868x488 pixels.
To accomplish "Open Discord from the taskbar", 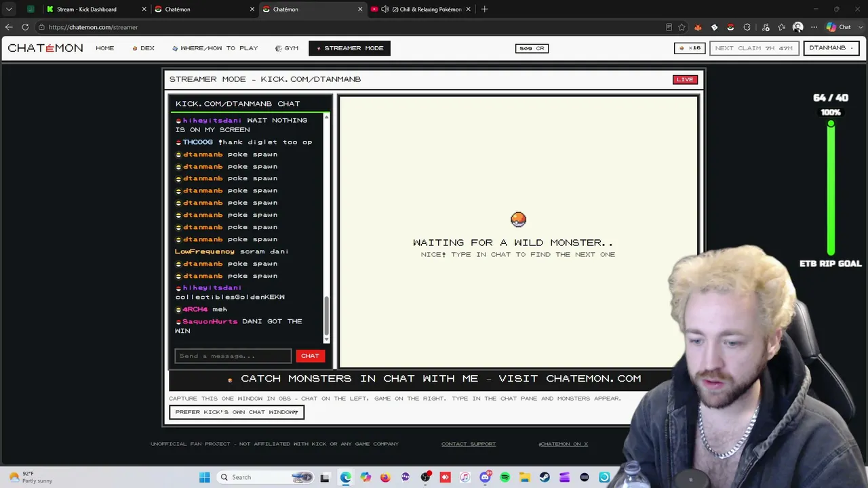I will coord(485,477).
